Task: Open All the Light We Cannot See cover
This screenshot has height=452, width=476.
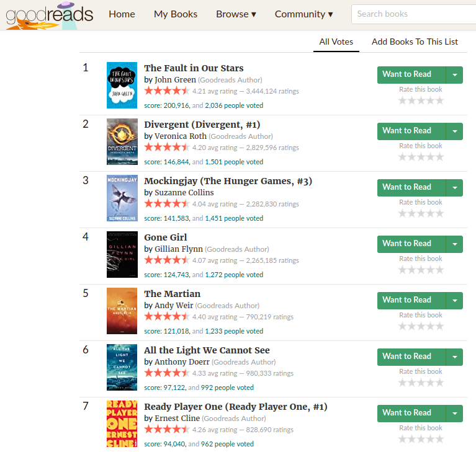Action: click(x=122, y=367)
